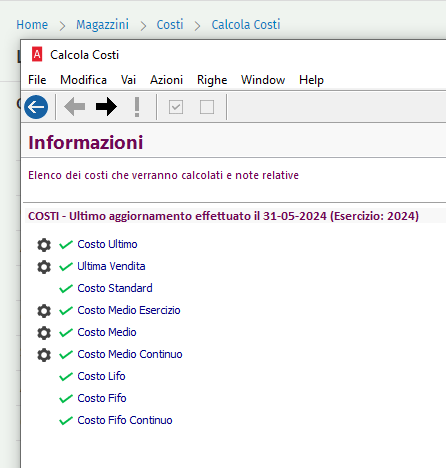The height and width of the screenshot is (468, 446).
Task: Toggle green checkmark for Costo Ultimo
Action: click(66, 245)
